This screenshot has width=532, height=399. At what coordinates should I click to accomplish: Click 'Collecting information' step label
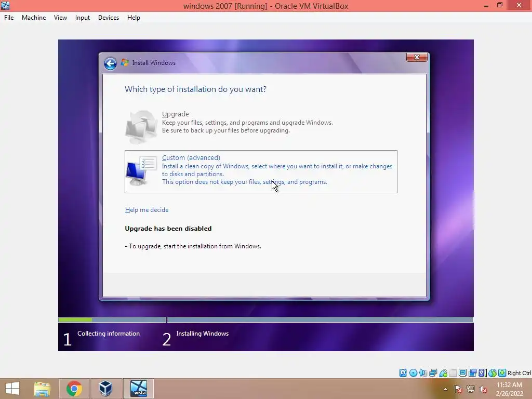[109, 334]
